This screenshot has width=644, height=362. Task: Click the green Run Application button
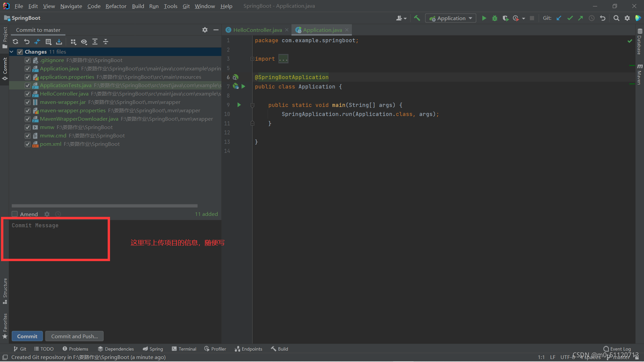484,18
